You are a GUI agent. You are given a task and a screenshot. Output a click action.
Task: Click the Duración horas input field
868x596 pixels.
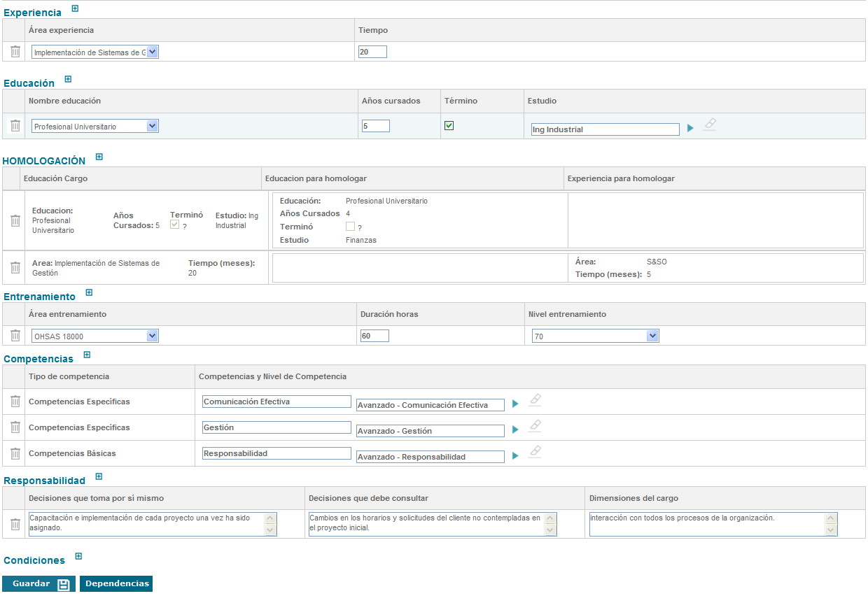tap(374, 336)
